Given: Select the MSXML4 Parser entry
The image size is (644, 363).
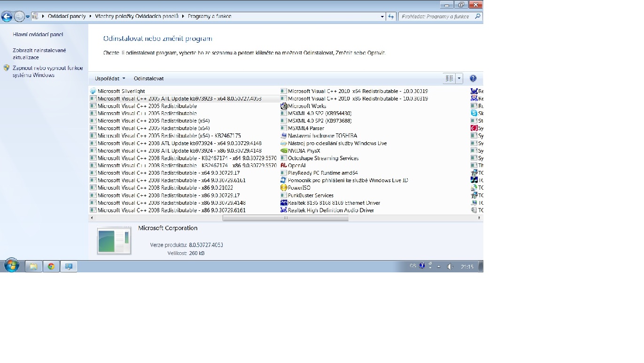Looking at the screenshot, I should 302,128.
